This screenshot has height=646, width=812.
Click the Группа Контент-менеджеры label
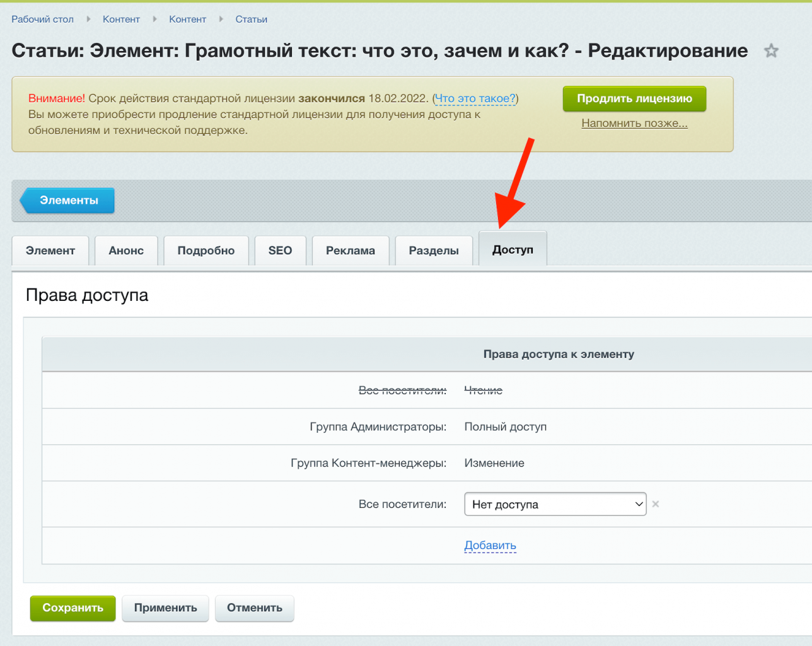(369, 463)
